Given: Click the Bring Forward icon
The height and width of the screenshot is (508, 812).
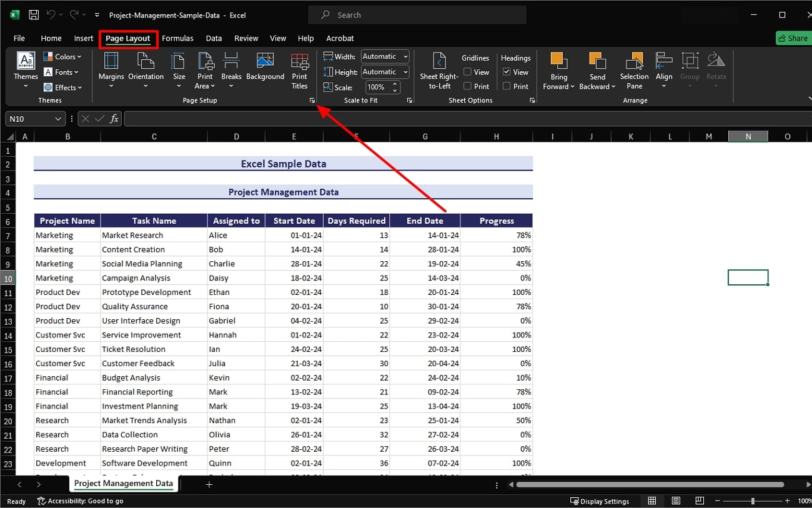Looking at the screenshot, I should click(x=558, y=61).
